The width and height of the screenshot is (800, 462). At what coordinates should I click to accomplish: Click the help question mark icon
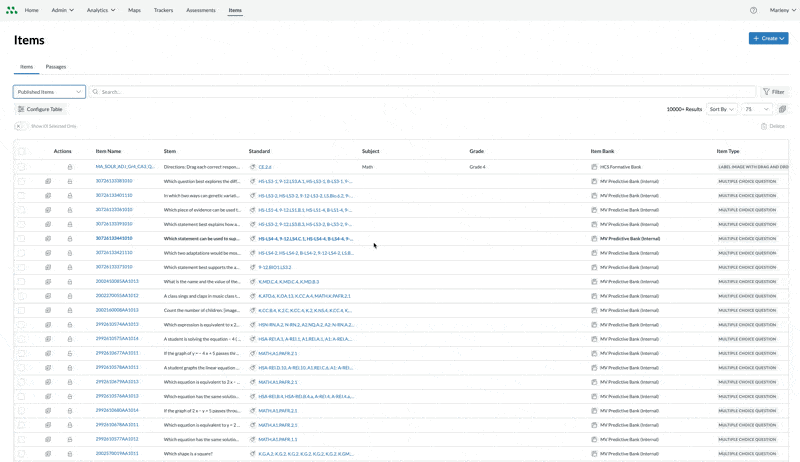(753, 10)
